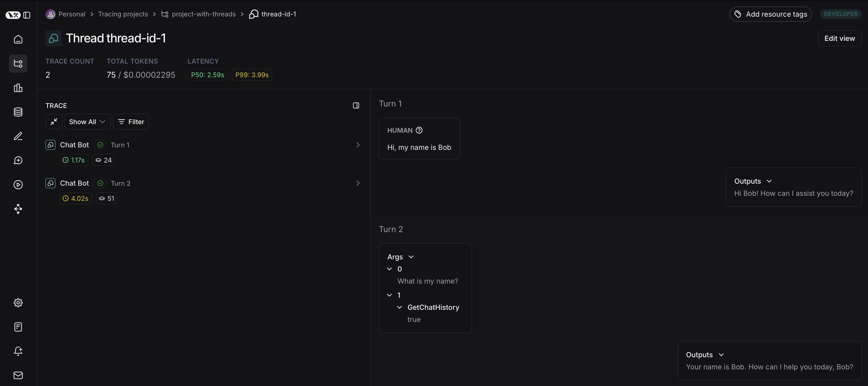Open the Annotation pencil sidebar icon

click(18, 136)
